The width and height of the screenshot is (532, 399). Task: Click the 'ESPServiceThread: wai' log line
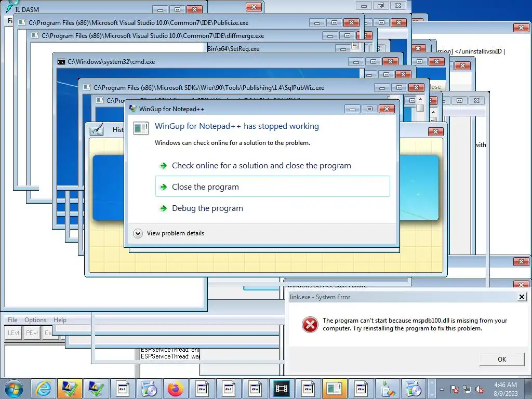click(x=170, y=356)
